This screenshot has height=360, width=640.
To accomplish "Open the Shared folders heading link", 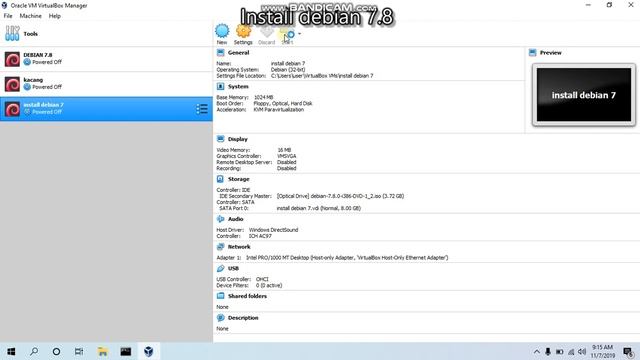I will [247, 296].
